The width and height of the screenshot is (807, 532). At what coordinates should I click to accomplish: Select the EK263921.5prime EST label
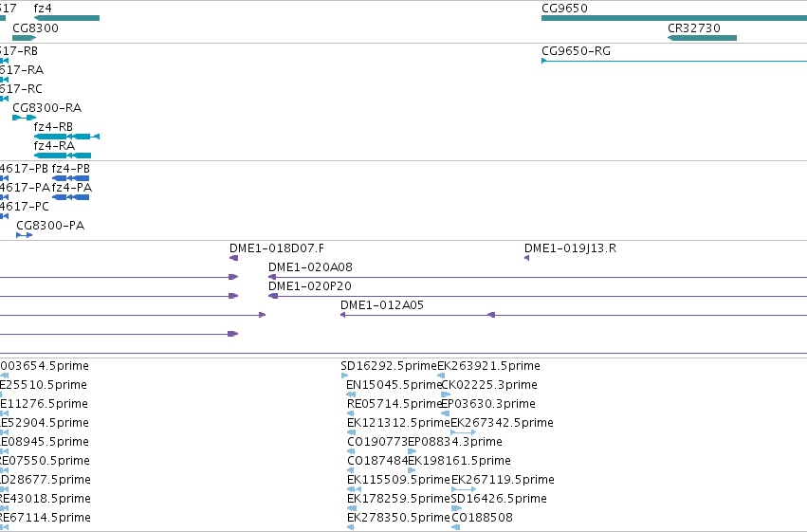[x=488, y=366]
